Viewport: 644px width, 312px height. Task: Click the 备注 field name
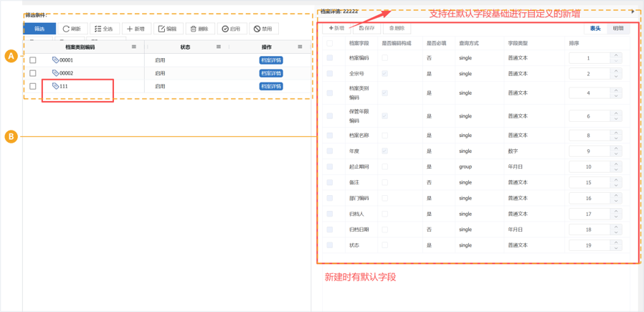(354, 182)
